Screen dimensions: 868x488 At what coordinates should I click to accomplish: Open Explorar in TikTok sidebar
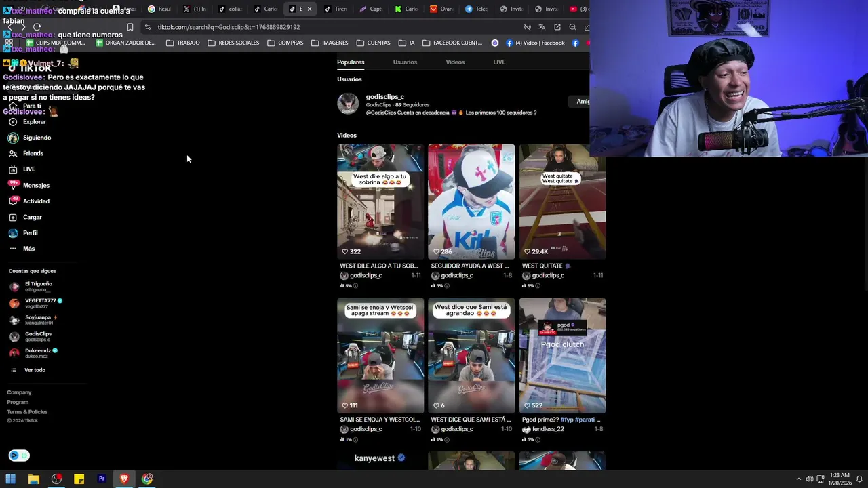(27, 122)
